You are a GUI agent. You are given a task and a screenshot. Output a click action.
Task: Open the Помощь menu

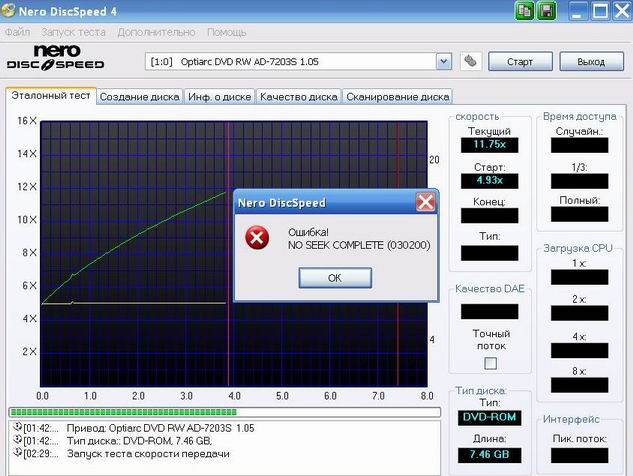226,32
